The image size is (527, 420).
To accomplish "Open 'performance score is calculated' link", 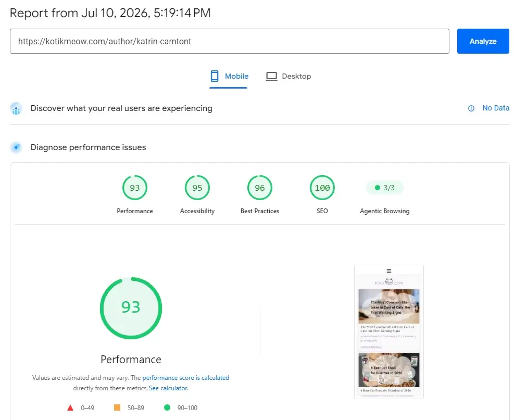I will (186, 378).
